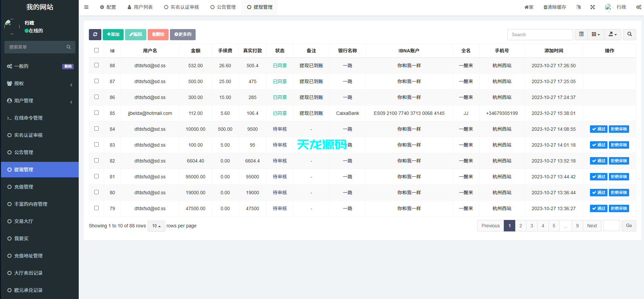
Task: Click 清除缓存 trash icon
Action: click(555, 7)
